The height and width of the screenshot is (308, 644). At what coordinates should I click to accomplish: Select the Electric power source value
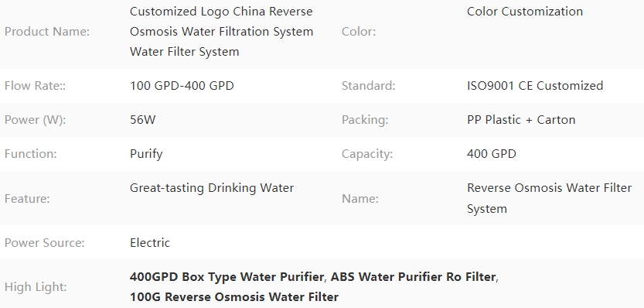tap(149, 243)
